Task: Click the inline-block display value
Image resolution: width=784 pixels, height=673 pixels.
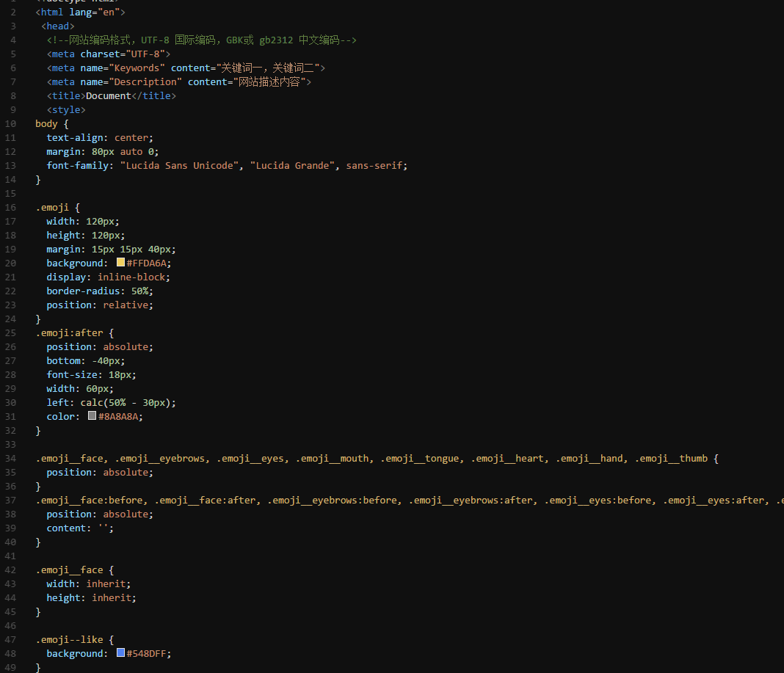Action: click(x=131, y=277)
